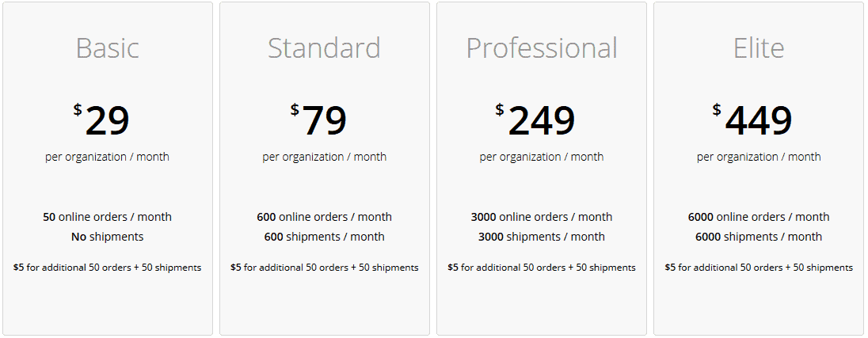Click "per organization / month" under Standard price
This screenshot has width=868, height=338.
pyautogui.click(x=325, y=157)
